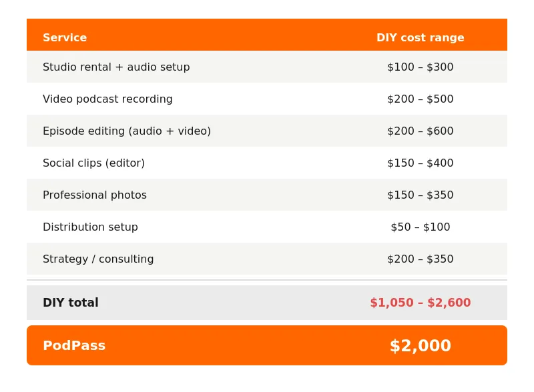Select Studio rental + audio setup row
The height and width of the screenshot is (392, 534).
116,67
